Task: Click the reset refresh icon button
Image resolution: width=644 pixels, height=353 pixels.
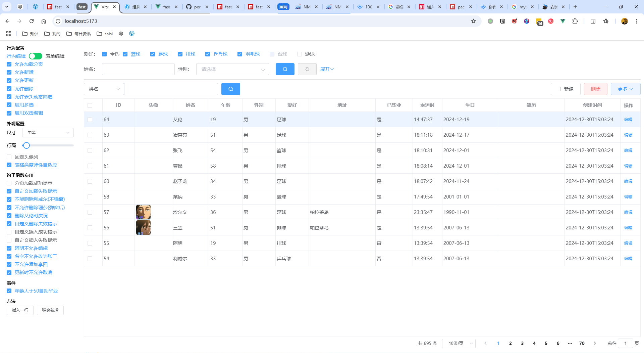Action: point(307,69)
